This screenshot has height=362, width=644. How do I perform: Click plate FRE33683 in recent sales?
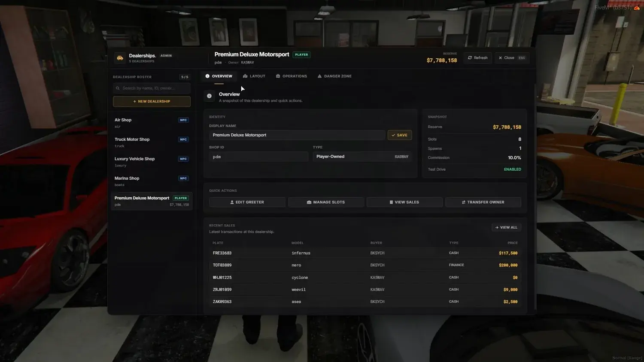pyautogui.click(x=222, y=253)
